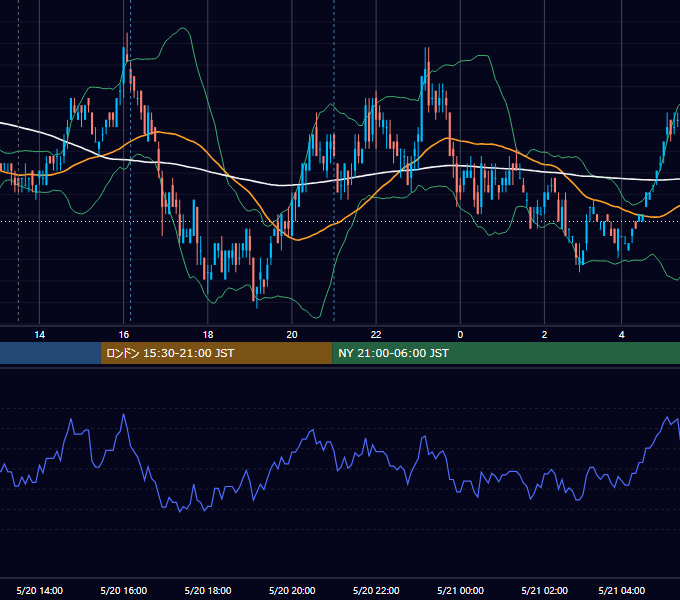Click hour label 16 on price chart axis
680x600 pixels.
pyautogui.click(x=124, y=335)
